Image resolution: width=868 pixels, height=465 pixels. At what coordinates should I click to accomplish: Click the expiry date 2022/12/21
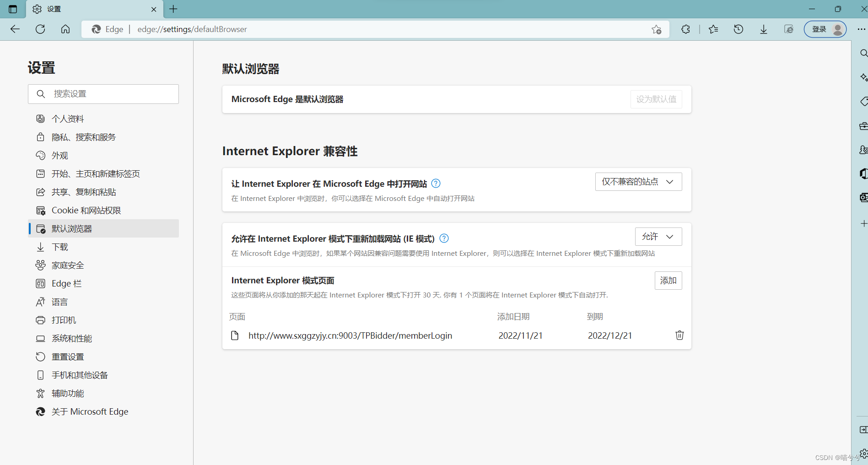[610, 335]
